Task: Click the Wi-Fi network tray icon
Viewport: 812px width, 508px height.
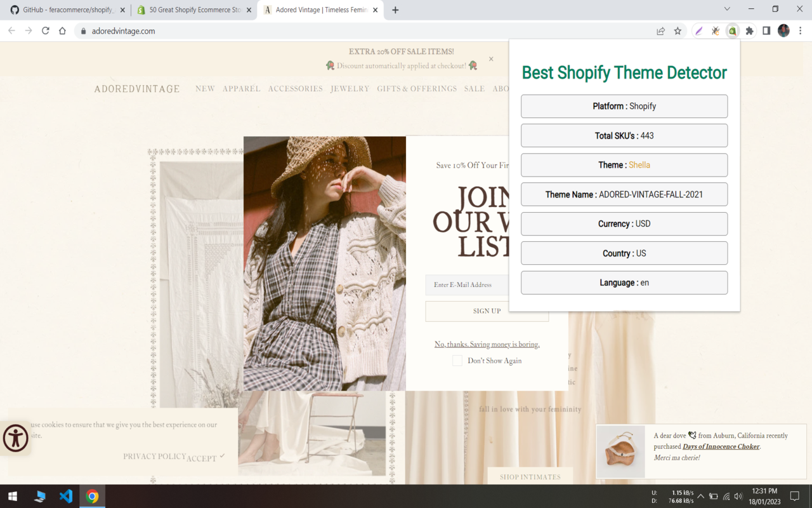Action: (726, 496)
